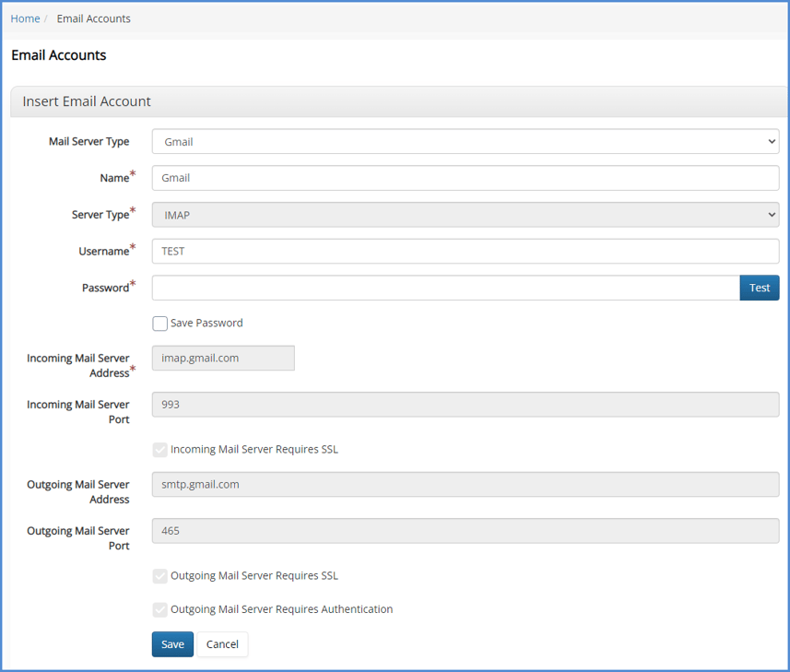Toggle Incoming Mail Server Requires SSL checkbox
Image resolution: width=790 pixels, height=672 pixels.
(160, 450)
